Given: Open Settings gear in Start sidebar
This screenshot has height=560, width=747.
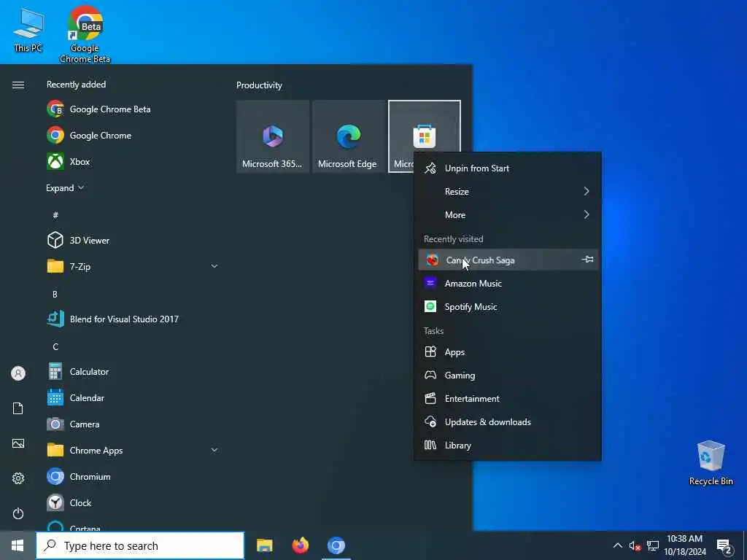Looking at the screenshot, I should pos(18,478).
